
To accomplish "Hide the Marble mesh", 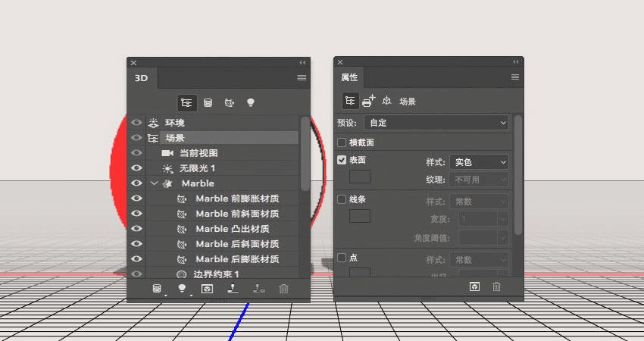I will (x=136, y=183).
